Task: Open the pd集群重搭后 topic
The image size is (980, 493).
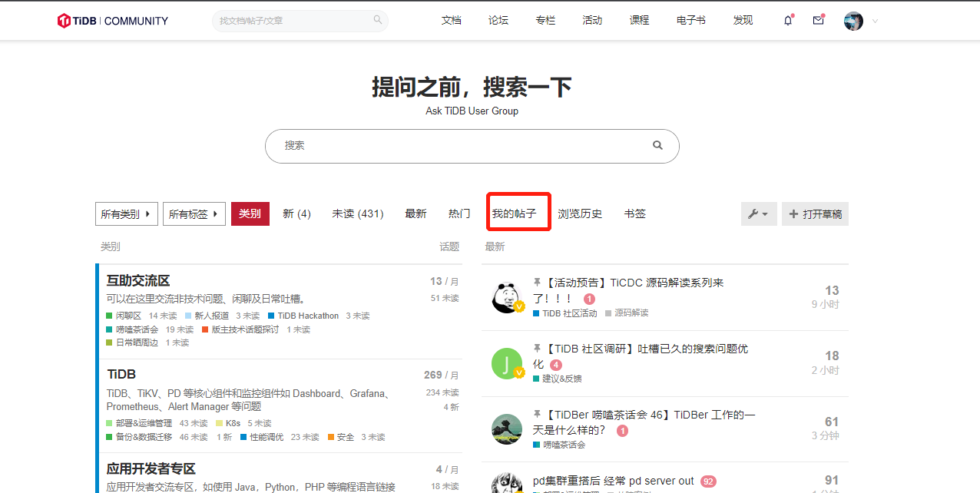Action: point(614,481)
